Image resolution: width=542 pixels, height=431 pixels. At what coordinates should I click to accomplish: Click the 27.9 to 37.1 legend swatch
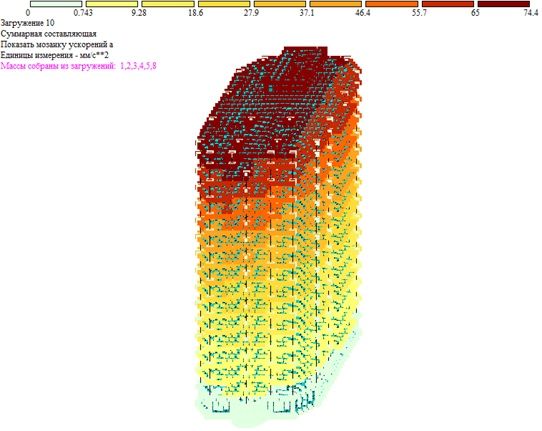280,4
